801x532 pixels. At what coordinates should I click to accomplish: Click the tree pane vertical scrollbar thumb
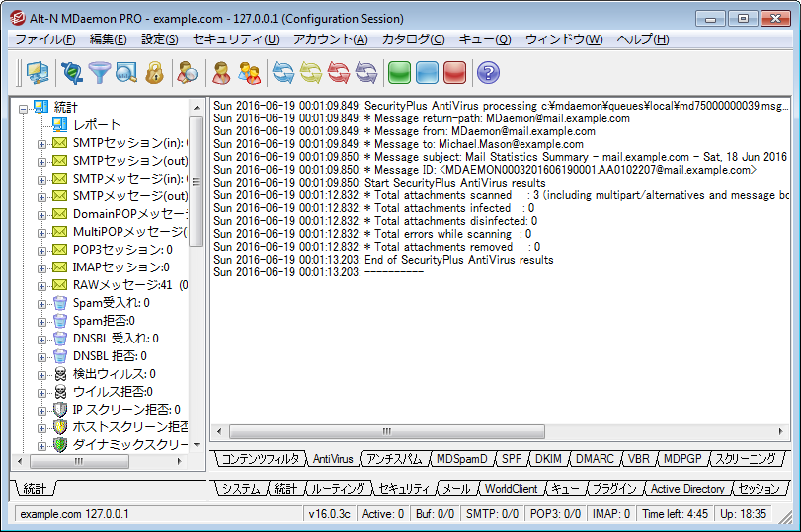tap(196, 182)
